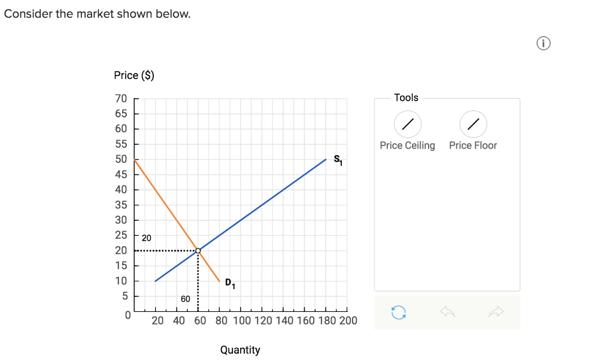Click the Price Floor text label

click(x=473, y=145)
